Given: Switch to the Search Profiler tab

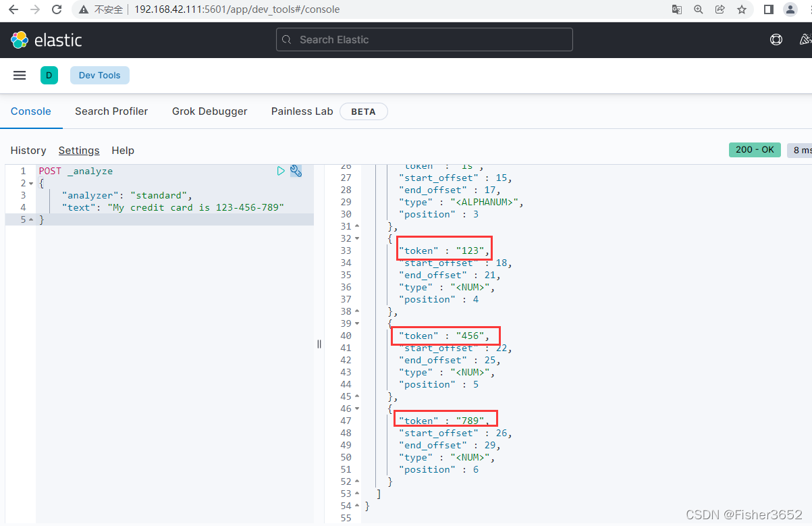Looking at the screenshot, I should 111,111.
